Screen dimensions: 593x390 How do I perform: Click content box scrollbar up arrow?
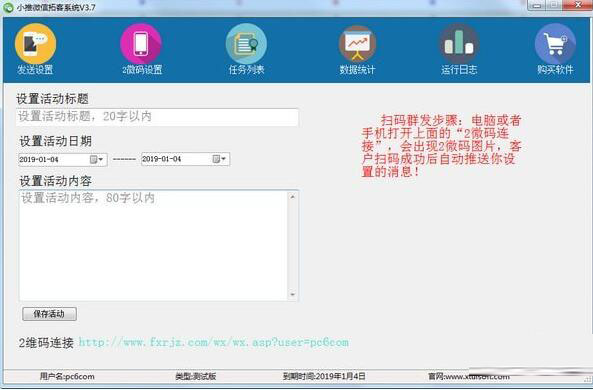click(292, 197)
